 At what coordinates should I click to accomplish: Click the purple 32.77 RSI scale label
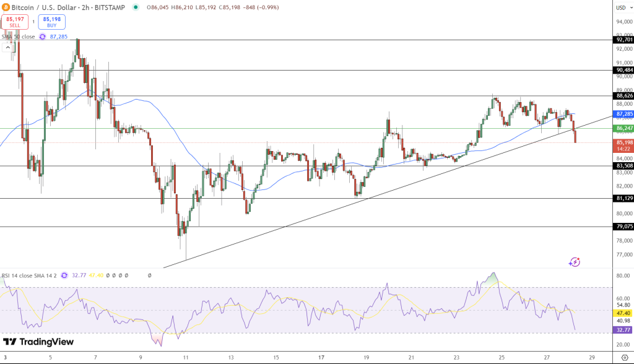tap(623, 330)
